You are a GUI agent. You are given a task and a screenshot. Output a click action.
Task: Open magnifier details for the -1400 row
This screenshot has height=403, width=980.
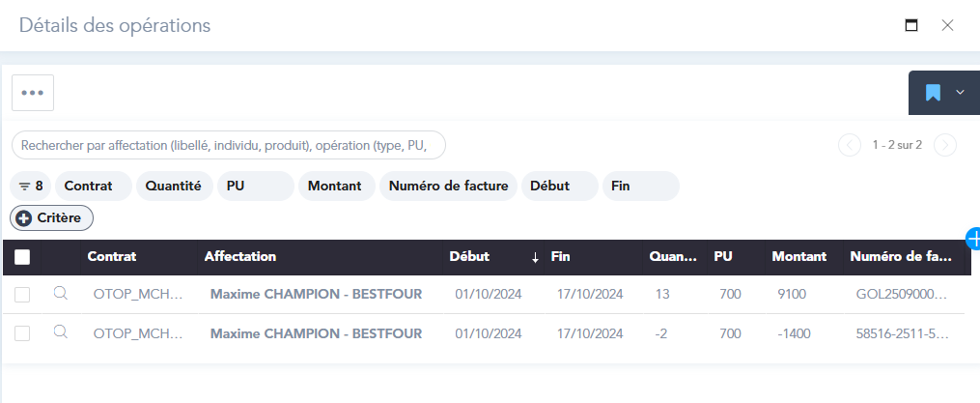click(60, 332)
